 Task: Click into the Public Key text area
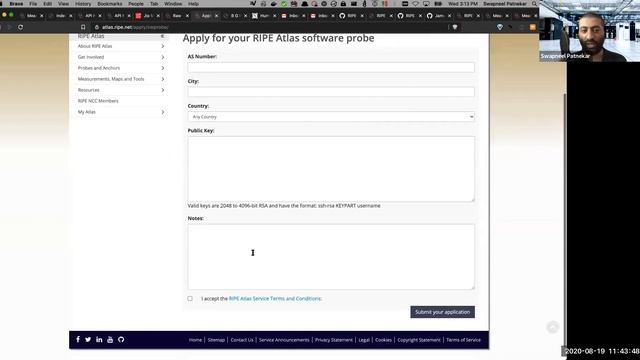(331, 169)
